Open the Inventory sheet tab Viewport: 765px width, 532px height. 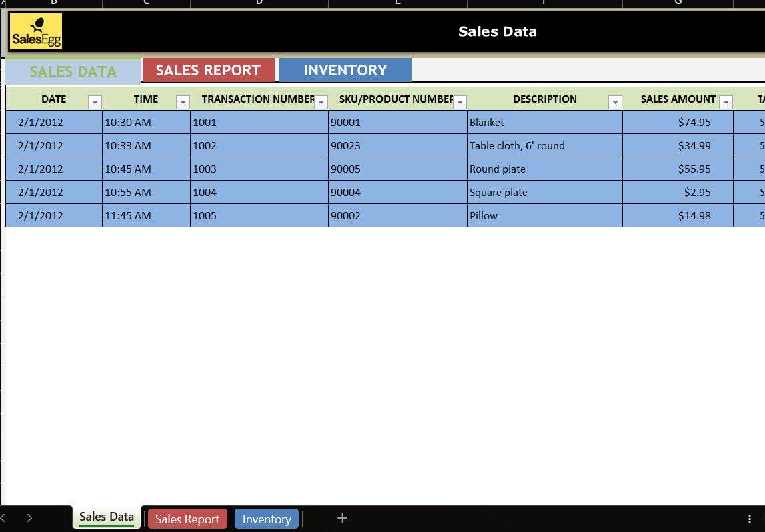click(267, 519)
